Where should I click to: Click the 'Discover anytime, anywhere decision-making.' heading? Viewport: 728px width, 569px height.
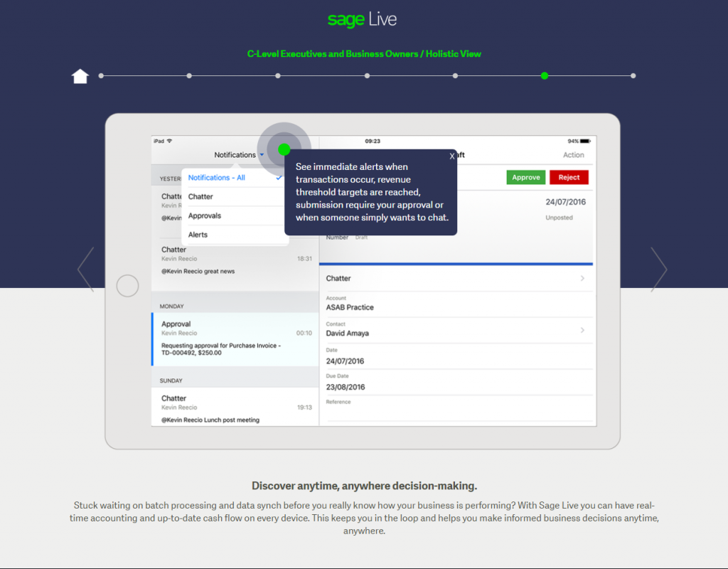tap(365, 486)
